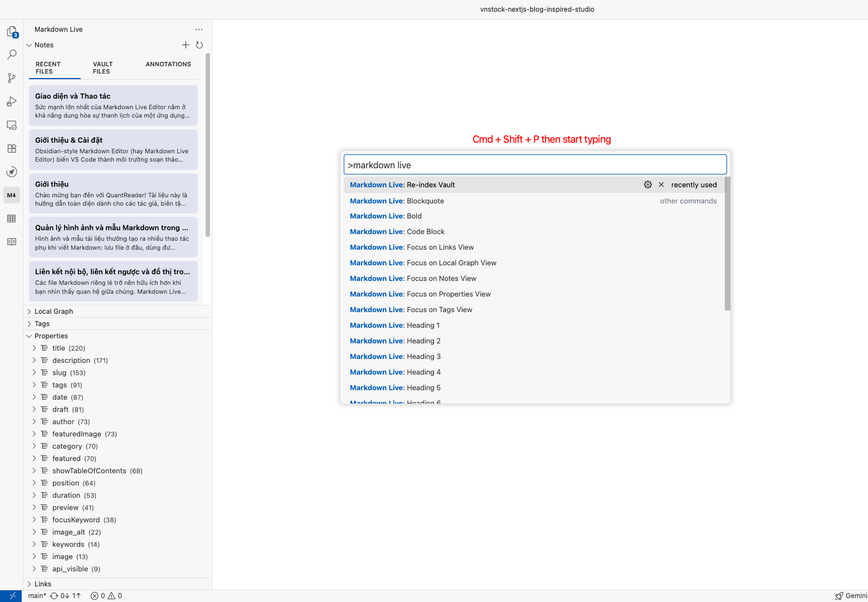Click the Markdown Live panel more actions ellipsis
This screenshot has width=868, height=602.
199,30
